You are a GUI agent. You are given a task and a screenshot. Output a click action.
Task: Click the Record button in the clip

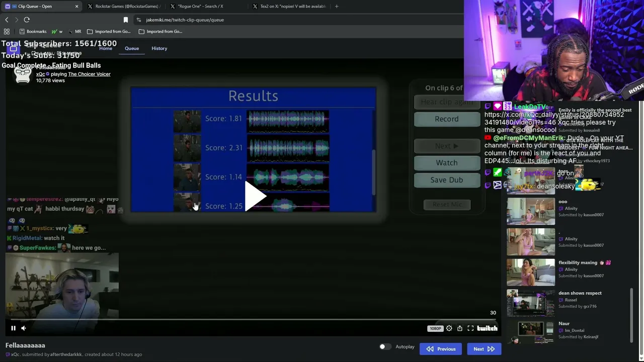447,119
